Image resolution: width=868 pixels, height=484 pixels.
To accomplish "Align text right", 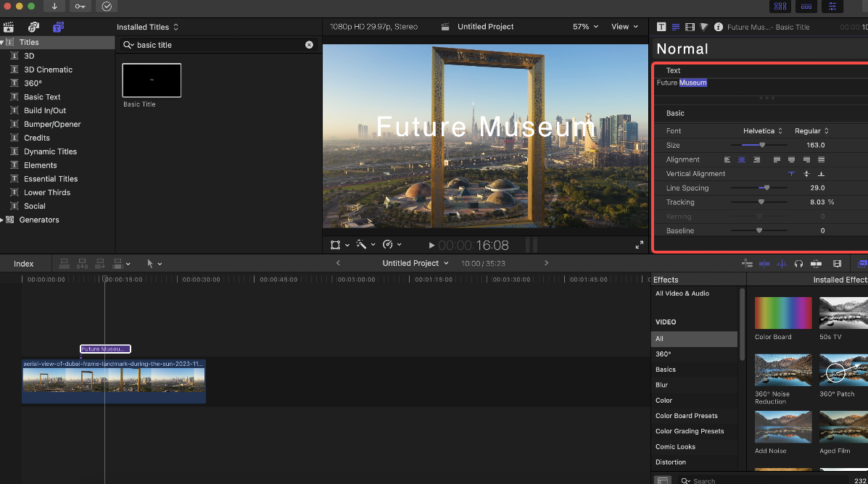I will click(x=757, y=160).
